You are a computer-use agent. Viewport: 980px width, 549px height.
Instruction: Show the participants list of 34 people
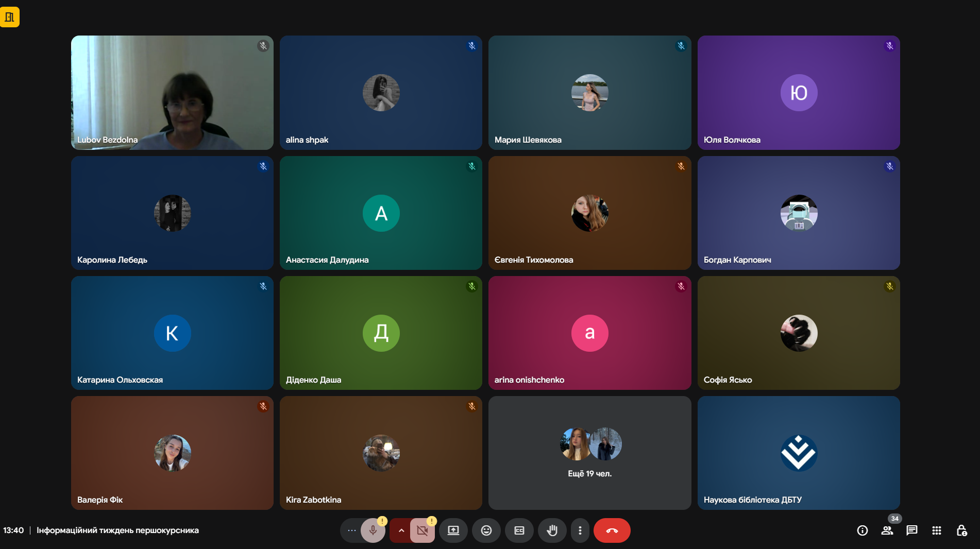[887, 530]
